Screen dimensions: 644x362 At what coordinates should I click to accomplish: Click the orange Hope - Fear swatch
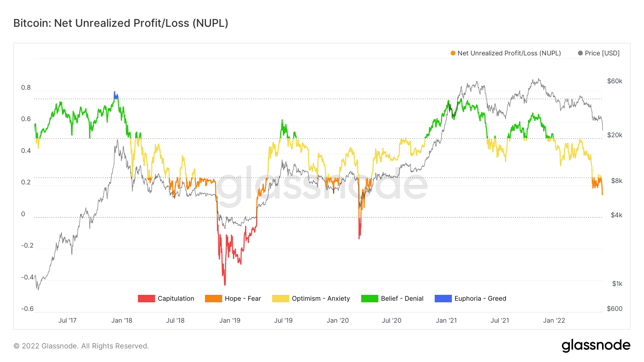[x=214, y=298]
